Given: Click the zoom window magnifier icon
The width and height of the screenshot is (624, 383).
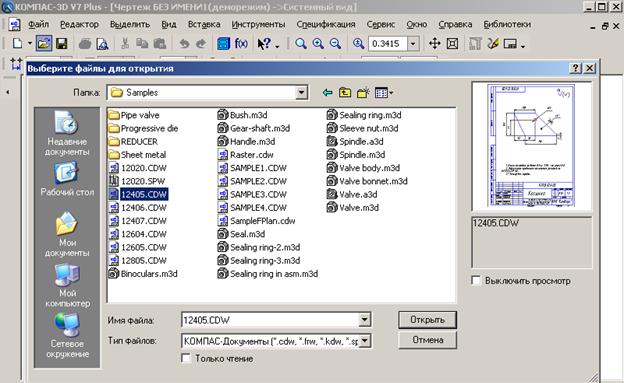Looking at the screenshot, I should click(300, 43).
